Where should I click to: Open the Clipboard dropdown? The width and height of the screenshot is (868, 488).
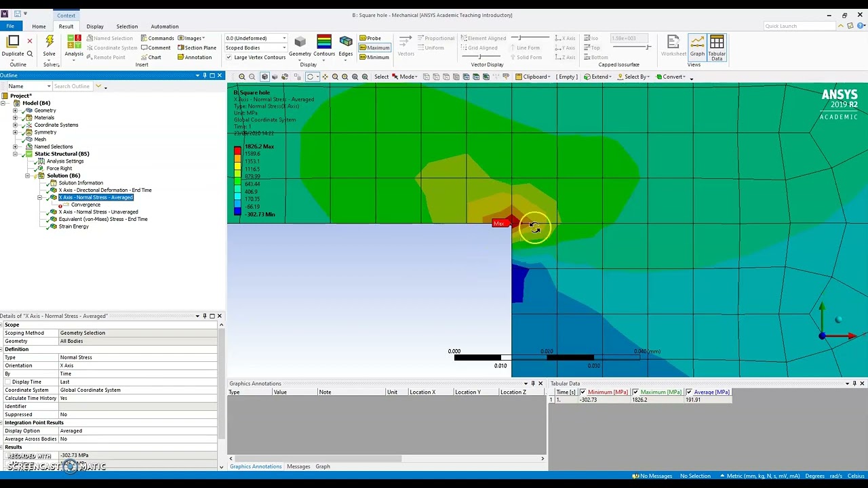pyautogui.click(x=532, y=77)
